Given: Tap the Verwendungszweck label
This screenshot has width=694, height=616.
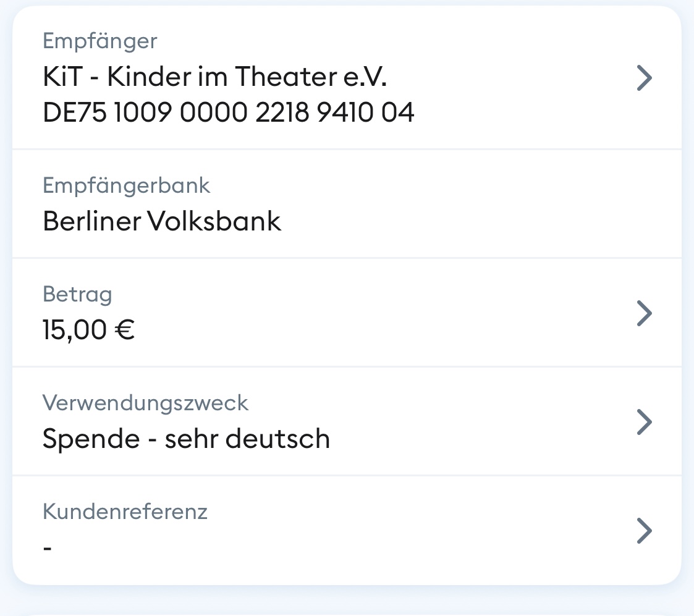Looking at the screenshot, I should pyautogui.click(x=145, y=403).
